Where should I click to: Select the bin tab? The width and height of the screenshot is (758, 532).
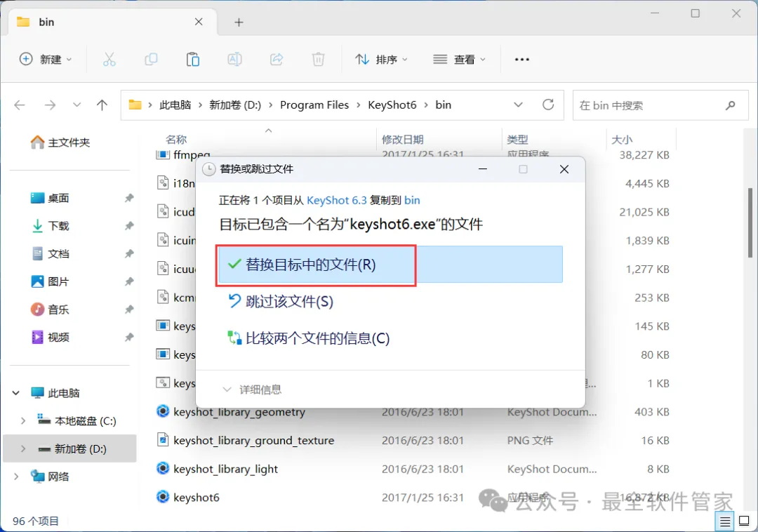point(112,22)
